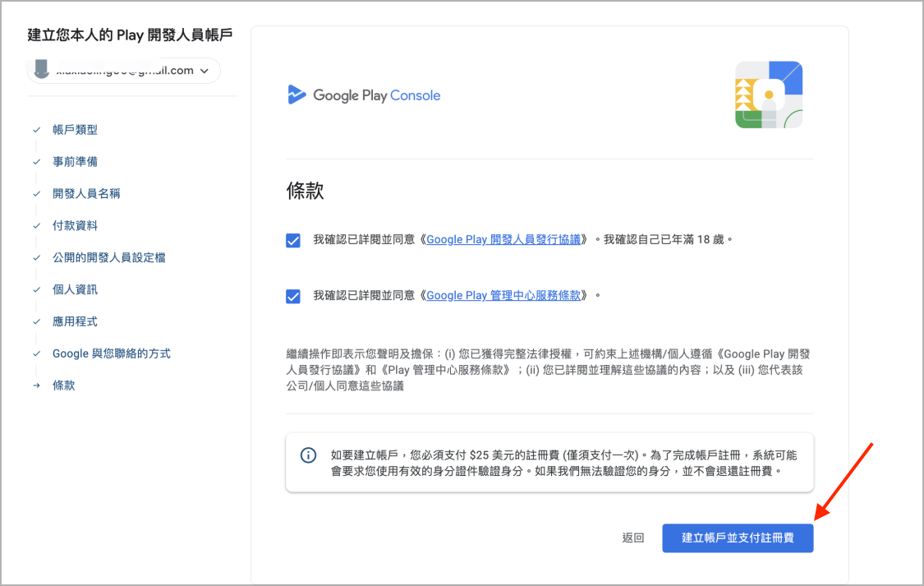
Task: Click the colorful illustration in the card's top right
Action: 769,95
